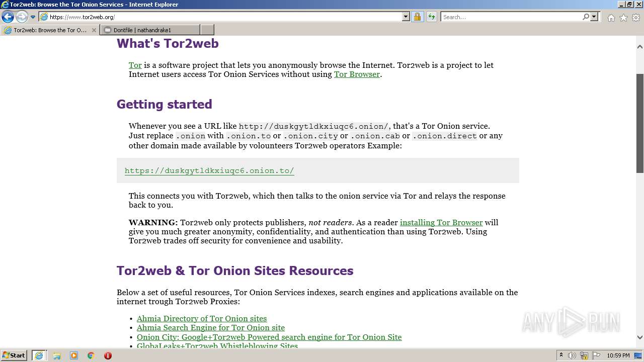This screenshot has height=362, width=644.
Task: Open Ahmia Search Engine for Tor Onion site
Action: (x=211, y=328)
